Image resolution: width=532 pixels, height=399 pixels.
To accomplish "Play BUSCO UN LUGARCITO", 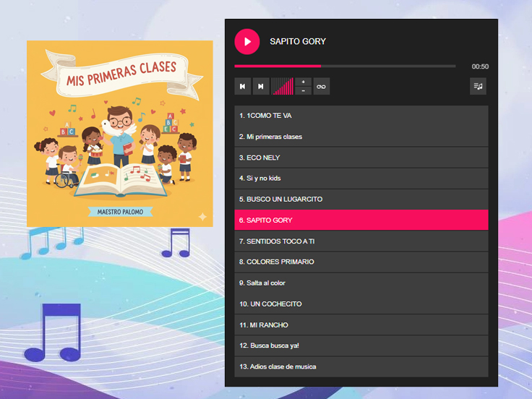I will click(361, 199).
